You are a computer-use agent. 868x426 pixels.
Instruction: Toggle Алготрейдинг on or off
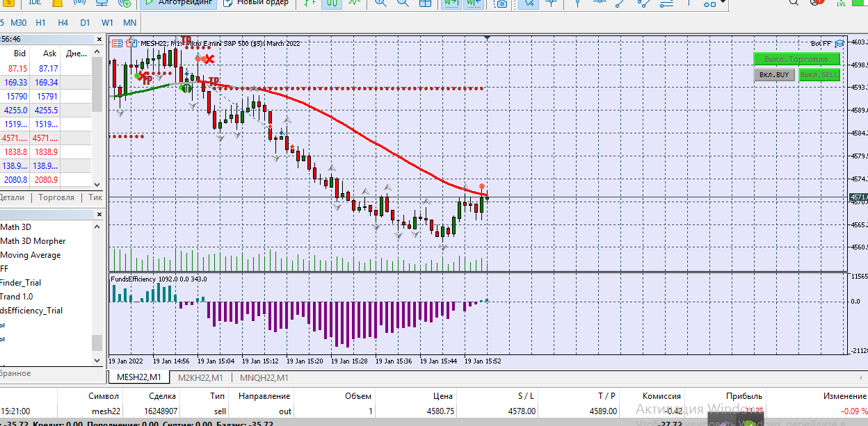(x=178, y=3)
